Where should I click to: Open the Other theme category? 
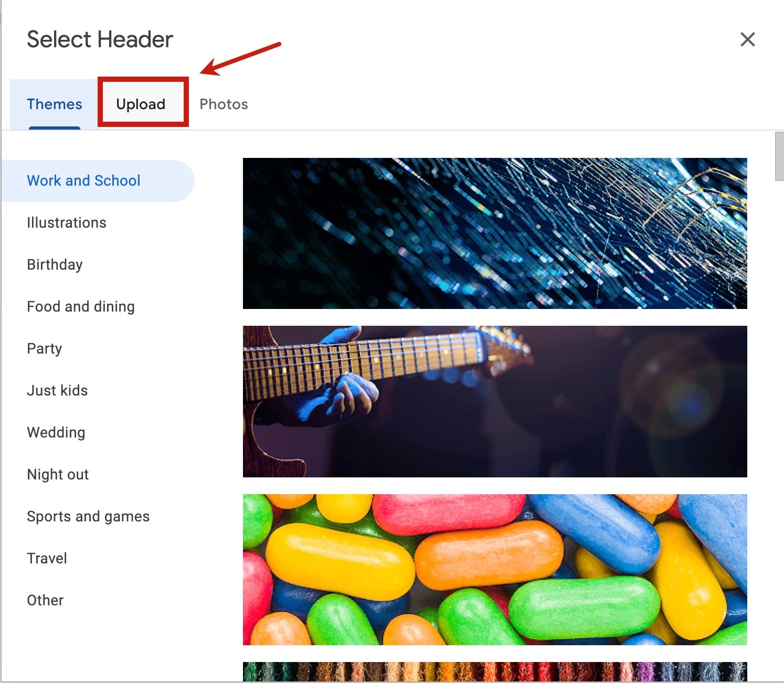point(45,600)
